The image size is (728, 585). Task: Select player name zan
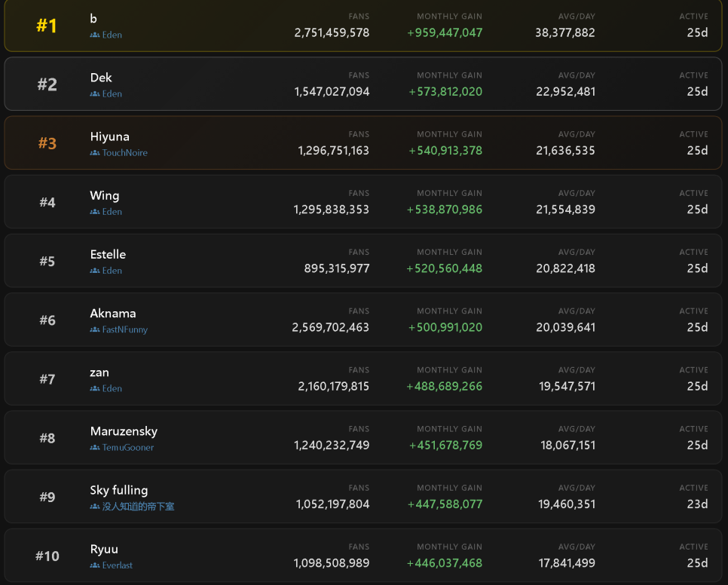click(99, 372)
